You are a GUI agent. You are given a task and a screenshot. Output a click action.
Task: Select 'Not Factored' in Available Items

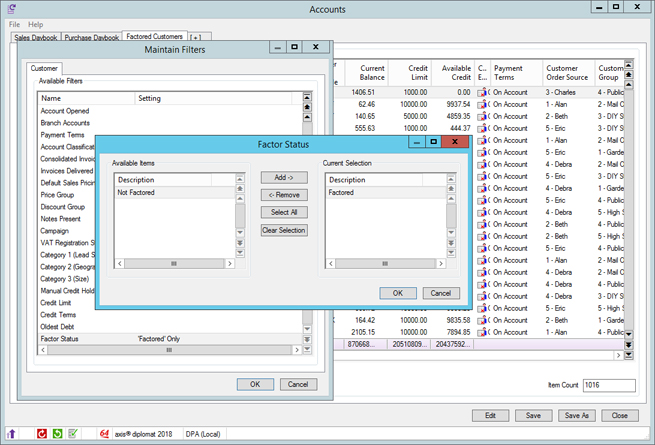(175, 193)
